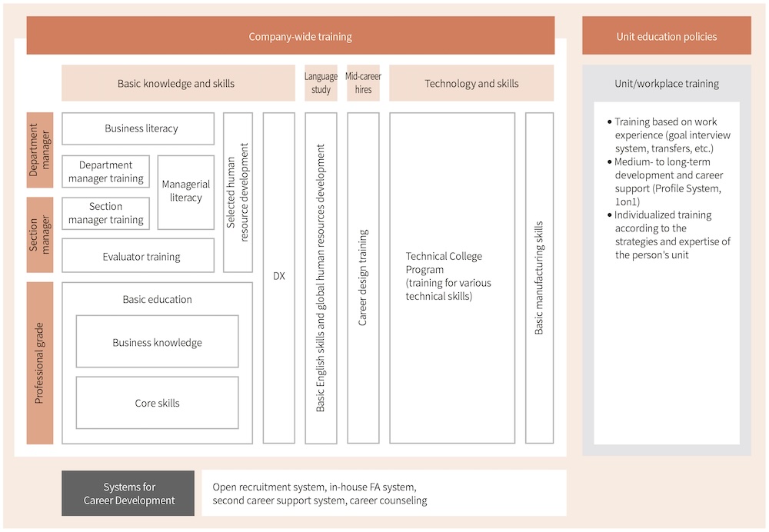
Task: Open the Business literacy box
Action: click(x=138, y=128)
